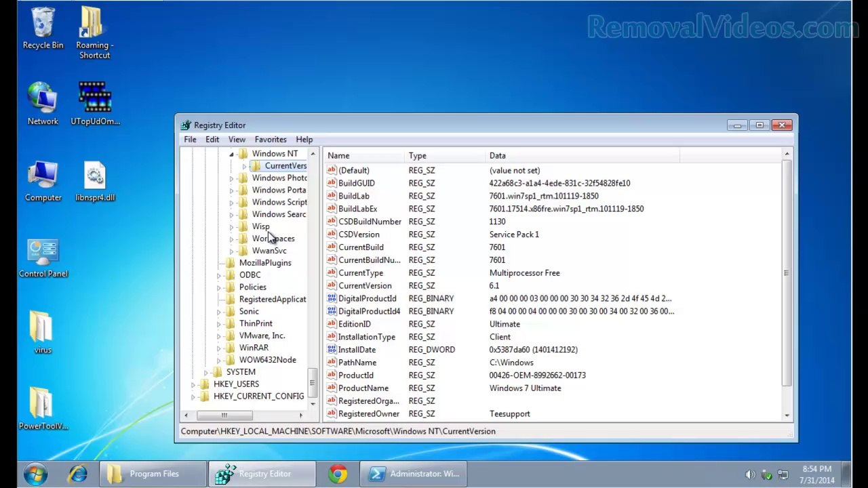
Task: Open the File menu
Action: coord(190,140)
